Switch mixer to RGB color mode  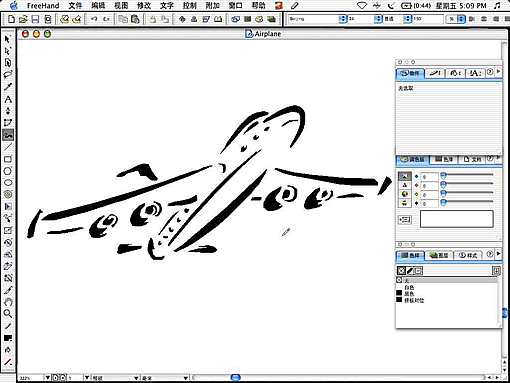coord(405,185)
